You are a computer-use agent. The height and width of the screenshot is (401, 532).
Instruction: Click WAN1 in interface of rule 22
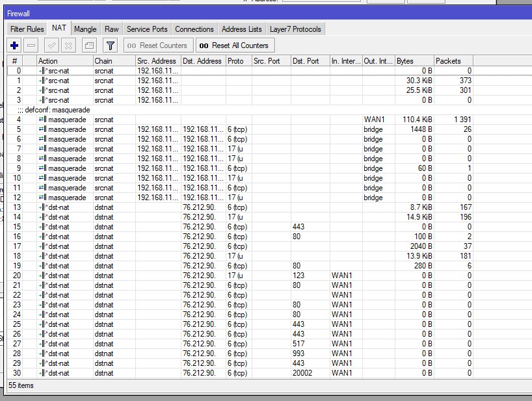pos(341,295)
